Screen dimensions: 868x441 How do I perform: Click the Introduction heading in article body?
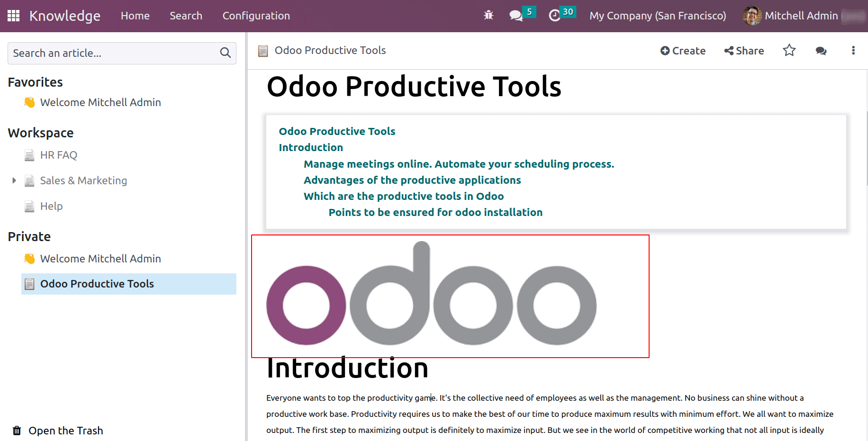point(347,369)
